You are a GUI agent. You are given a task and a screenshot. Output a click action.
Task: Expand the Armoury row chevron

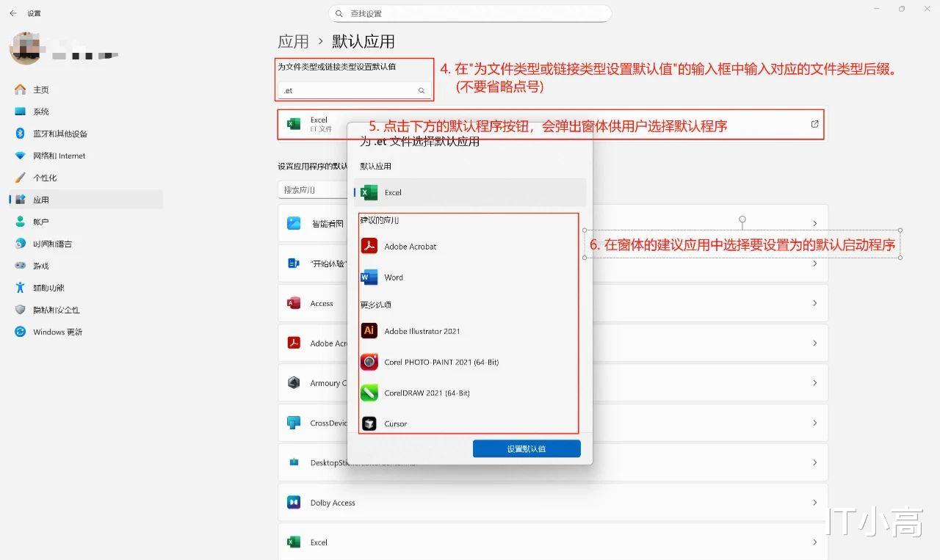[x=814, y=382]
